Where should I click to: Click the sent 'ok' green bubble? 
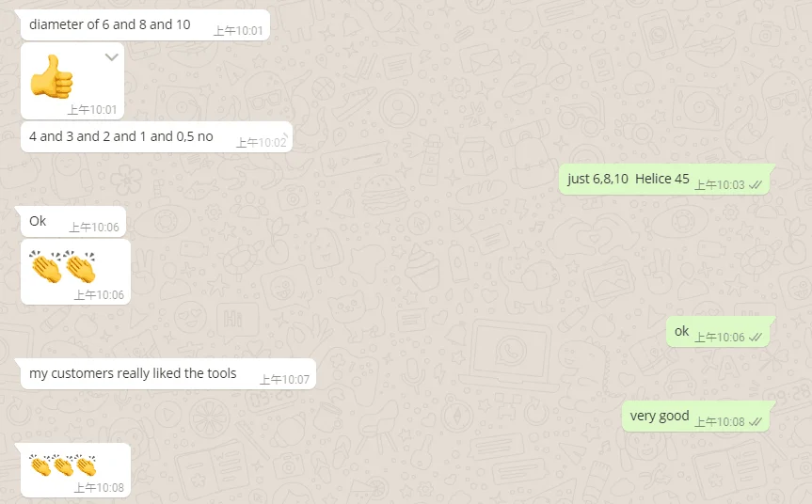tap(718, 331)
